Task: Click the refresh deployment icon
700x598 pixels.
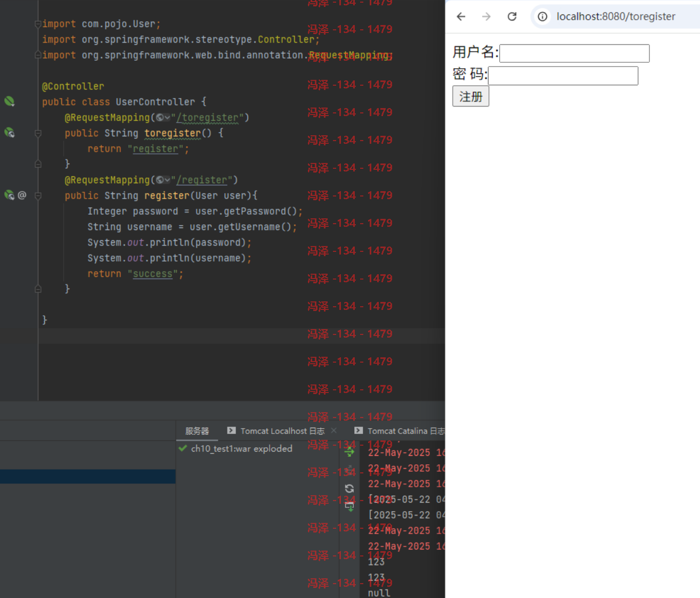Action: coord(349,488)
